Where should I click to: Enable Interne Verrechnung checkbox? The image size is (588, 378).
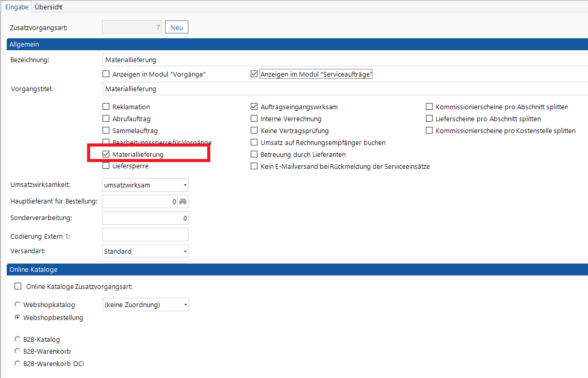254,119
